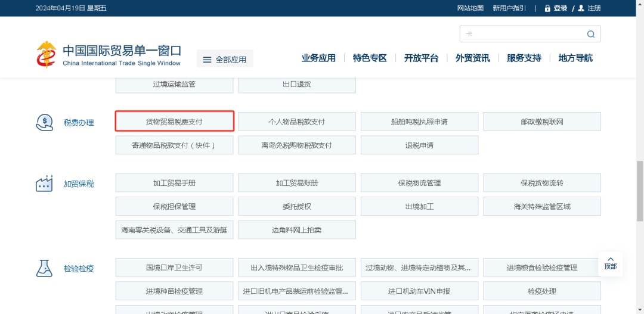Open 海南零关税设备、交通工具及游艇
Viewport: 644px width, 314px height.
pos(174,230)
